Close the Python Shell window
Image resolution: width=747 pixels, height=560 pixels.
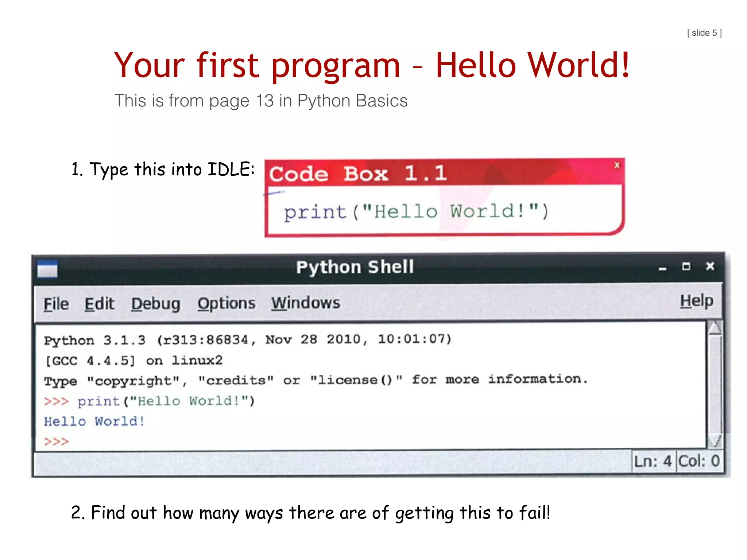(x=710, y=266)
